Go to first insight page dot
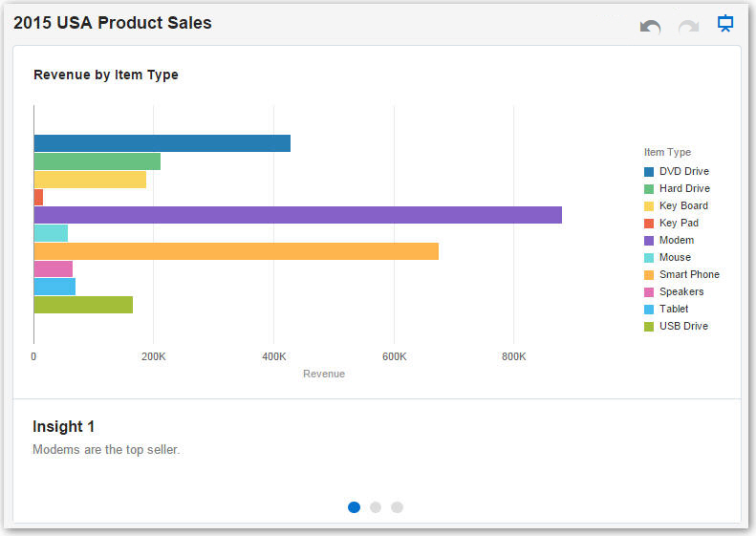The height and width of the screenshot is (536, 756). [354, 507]
